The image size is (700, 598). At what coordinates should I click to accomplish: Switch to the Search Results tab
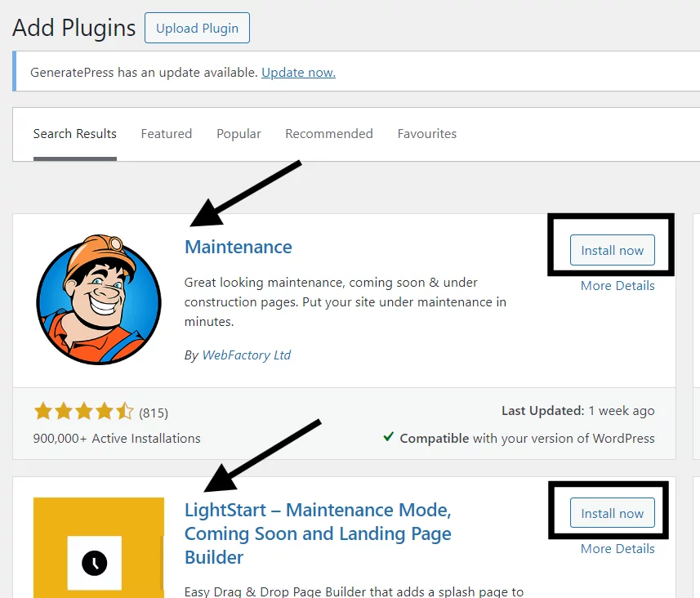[75, 133]
